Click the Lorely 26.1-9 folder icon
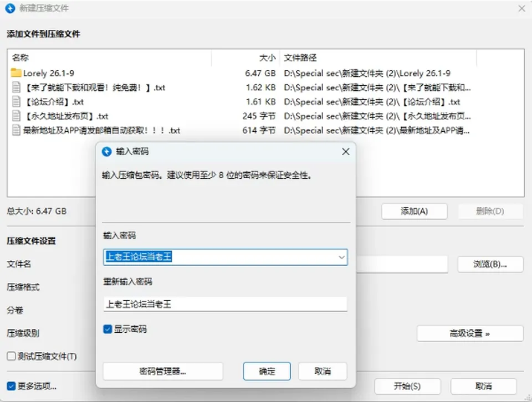Screen dimensions: 532x402 16,73
